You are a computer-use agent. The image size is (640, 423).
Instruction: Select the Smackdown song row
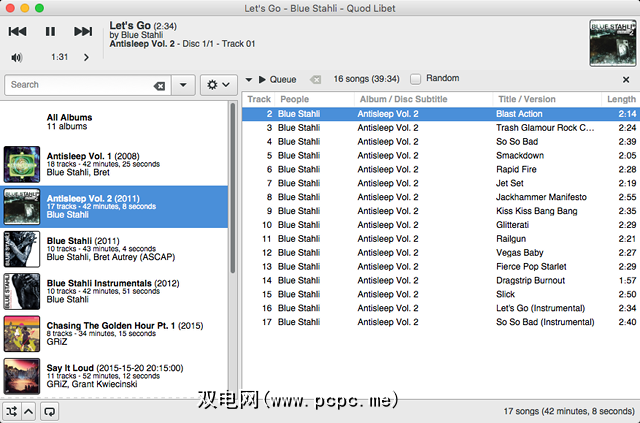[x=441, y=156]
